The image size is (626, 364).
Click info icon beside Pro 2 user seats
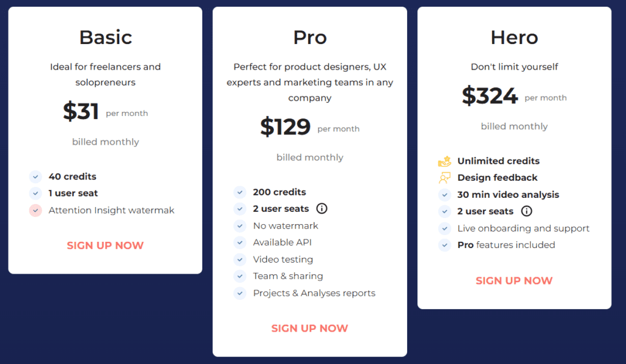click(322, 209)
